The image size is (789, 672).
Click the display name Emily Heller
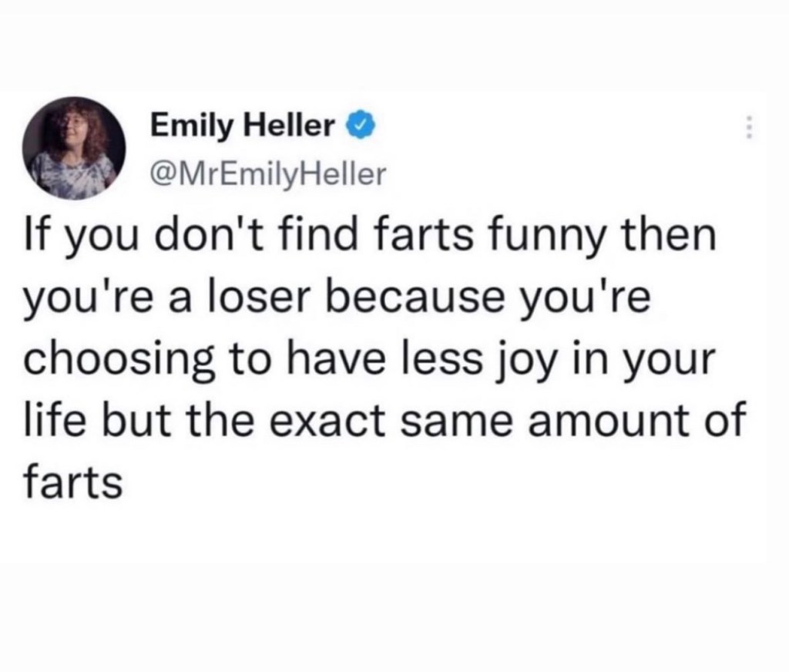click(x=243, y=123)
